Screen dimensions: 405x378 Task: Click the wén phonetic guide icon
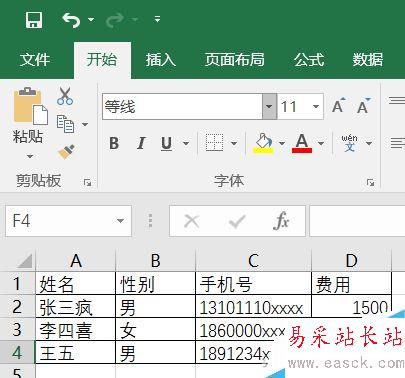click(349, 143)
